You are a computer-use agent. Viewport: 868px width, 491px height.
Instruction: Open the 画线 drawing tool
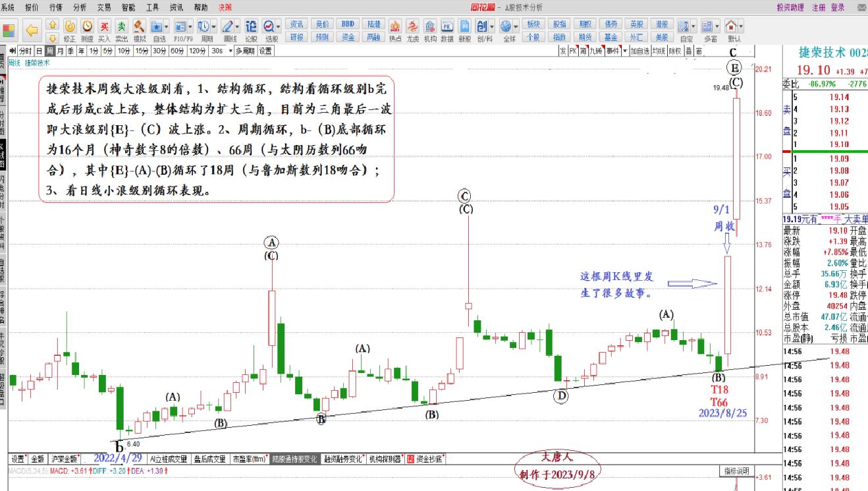[x=229, y=28]
